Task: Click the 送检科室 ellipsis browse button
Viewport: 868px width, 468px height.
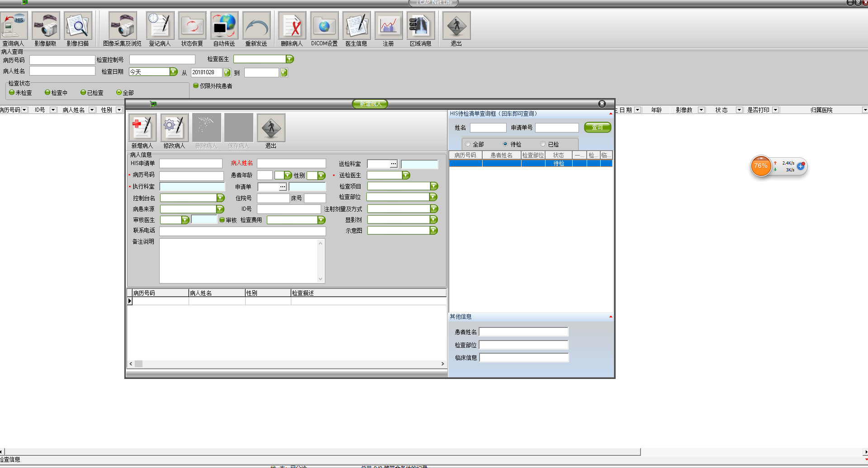Action: 394,164
